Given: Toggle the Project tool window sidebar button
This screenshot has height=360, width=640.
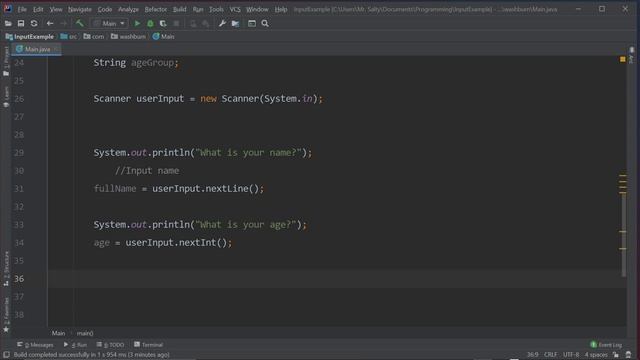Looking at the screenshot, I should (6, 61).
